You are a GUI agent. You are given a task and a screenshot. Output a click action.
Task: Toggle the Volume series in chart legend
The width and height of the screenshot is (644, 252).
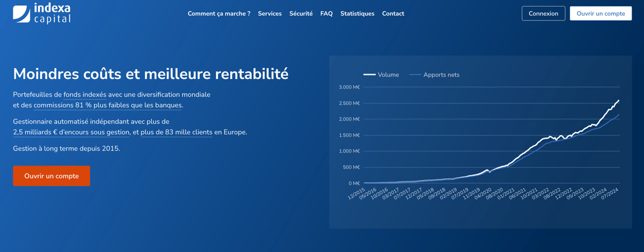tap(388, 75)
